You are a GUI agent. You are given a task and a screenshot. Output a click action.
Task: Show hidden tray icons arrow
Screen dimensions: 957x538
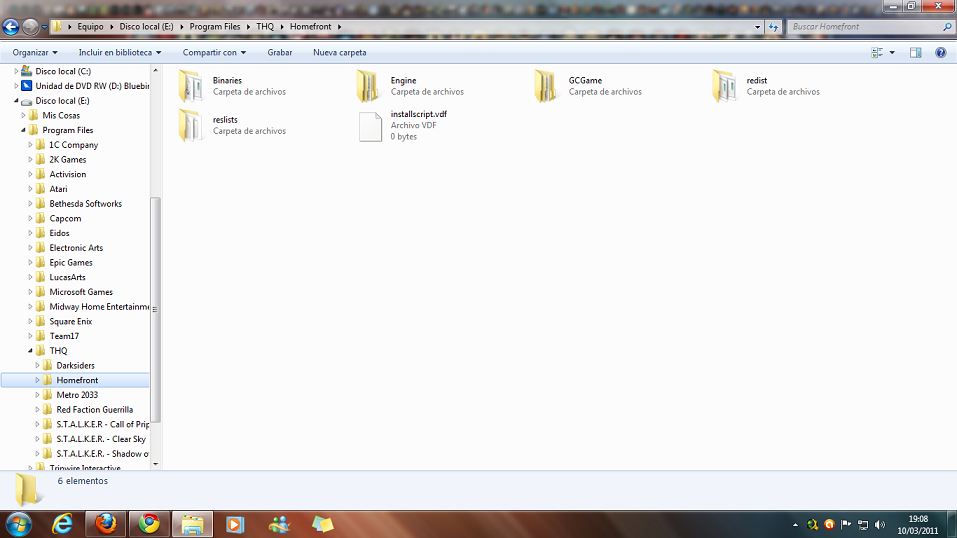(795, 525)
